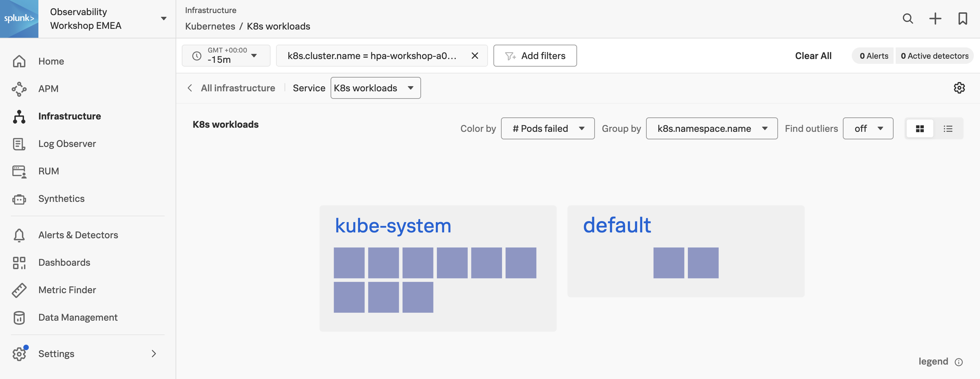Expand the K8s workloads service selector
The image size is (980, 379).
(x=375, y=88)
